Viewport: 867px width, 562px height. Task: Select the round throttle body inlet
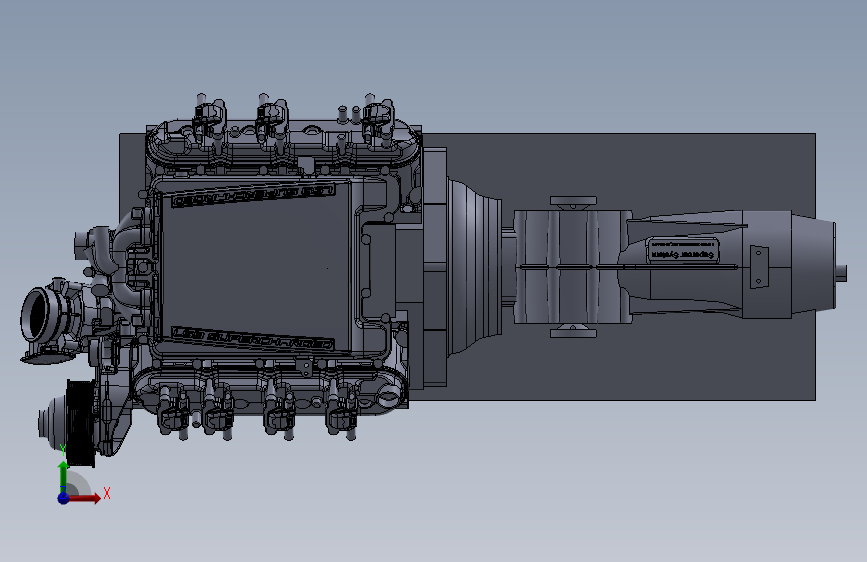tap(36, 314)
